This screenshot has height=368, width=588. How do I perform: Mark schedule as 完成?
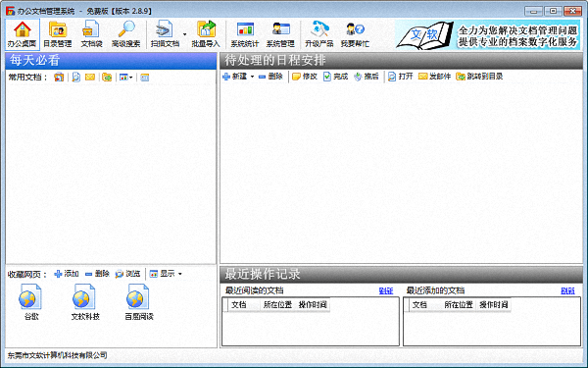click(x=335, y=77)
